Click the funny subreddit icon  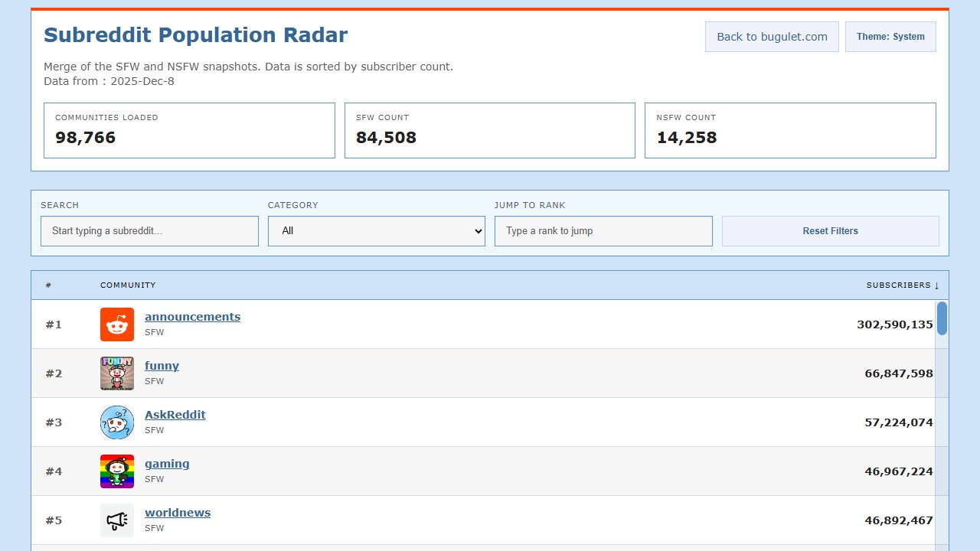(117, 373)
